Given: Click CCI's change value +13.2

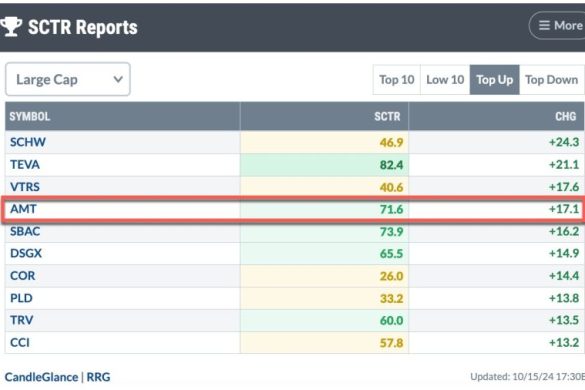Looking at the screenshot, I should point(564,343).
